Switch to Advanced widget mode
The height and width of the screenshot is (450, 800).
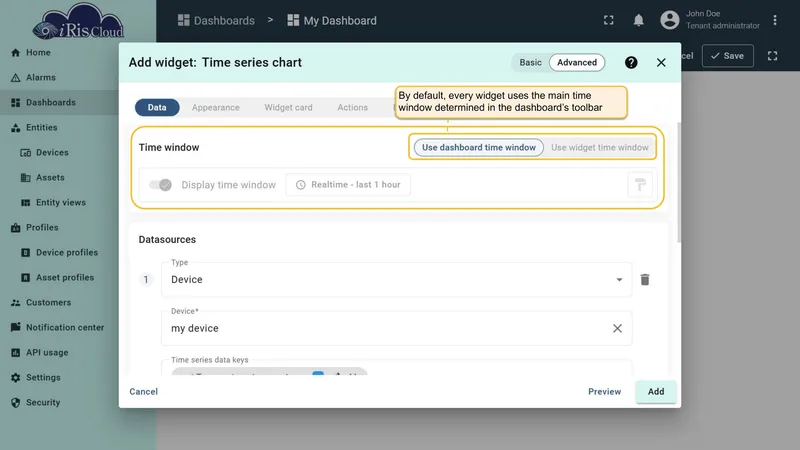(577, 62)
